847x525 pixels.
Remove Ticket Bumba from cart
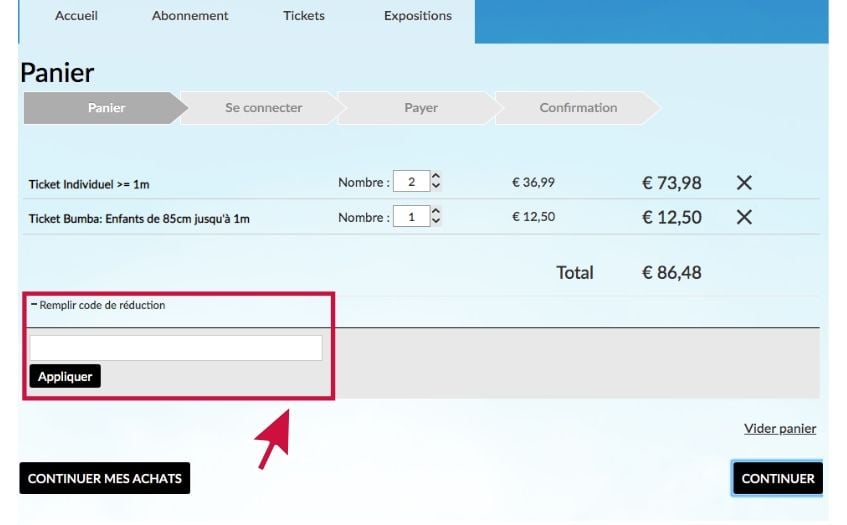[744, 217]
